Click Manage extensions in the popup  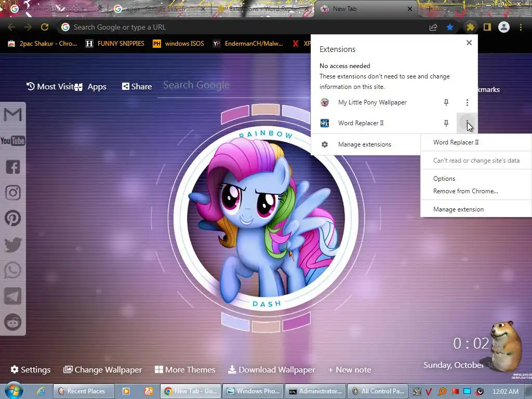pyautogui.click(x=364, y=144)
